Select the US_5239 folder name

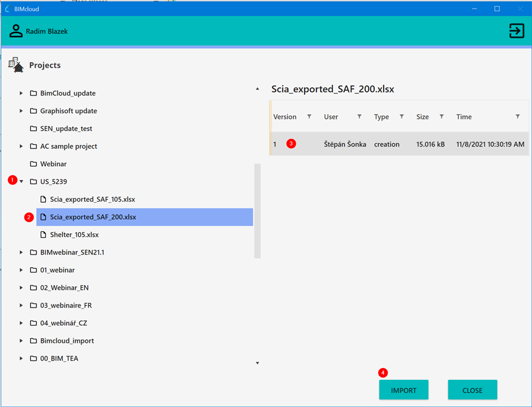(54, 181)
